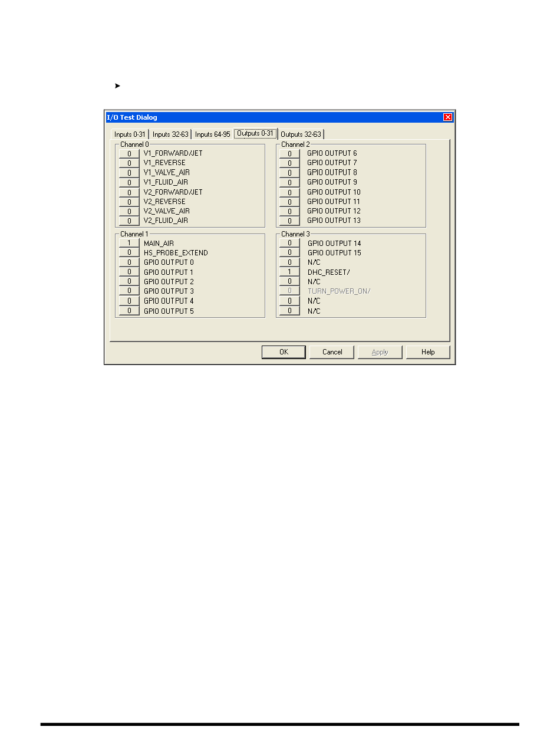The height and width of the screenshot is (743, 560).
Task: Open the Inputs 32-63 tab
Action: 170,134
